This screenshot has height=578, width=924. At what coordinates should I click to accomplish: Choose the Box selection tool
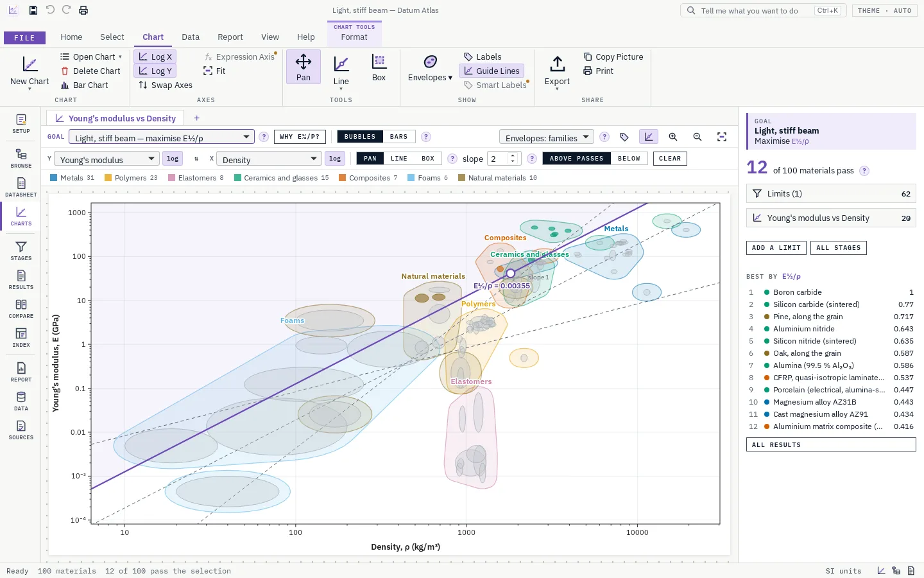379,67
